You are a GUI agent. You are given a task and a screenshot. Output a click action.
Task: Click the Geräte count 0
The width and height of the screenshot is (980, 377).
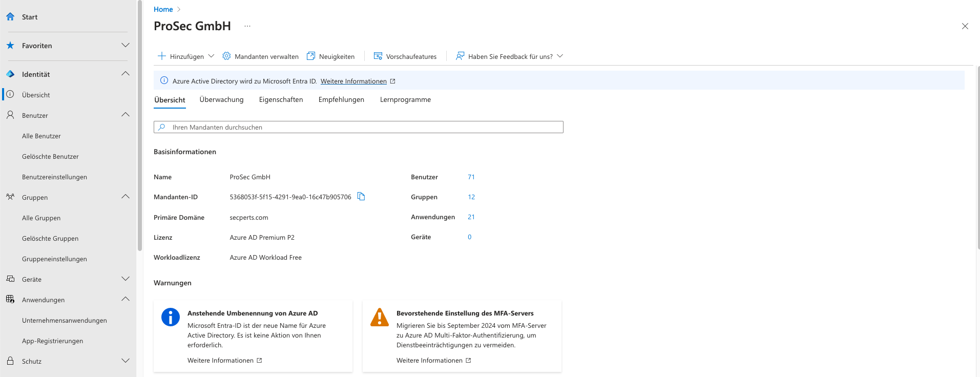pyautogui.click(x=469, y=237)
